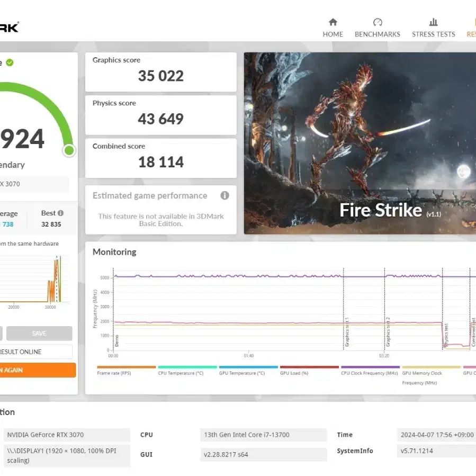Toggle CPU Clock Frequency (MHz) legend entry
This screenshot has height=476, width=476.
370,370
